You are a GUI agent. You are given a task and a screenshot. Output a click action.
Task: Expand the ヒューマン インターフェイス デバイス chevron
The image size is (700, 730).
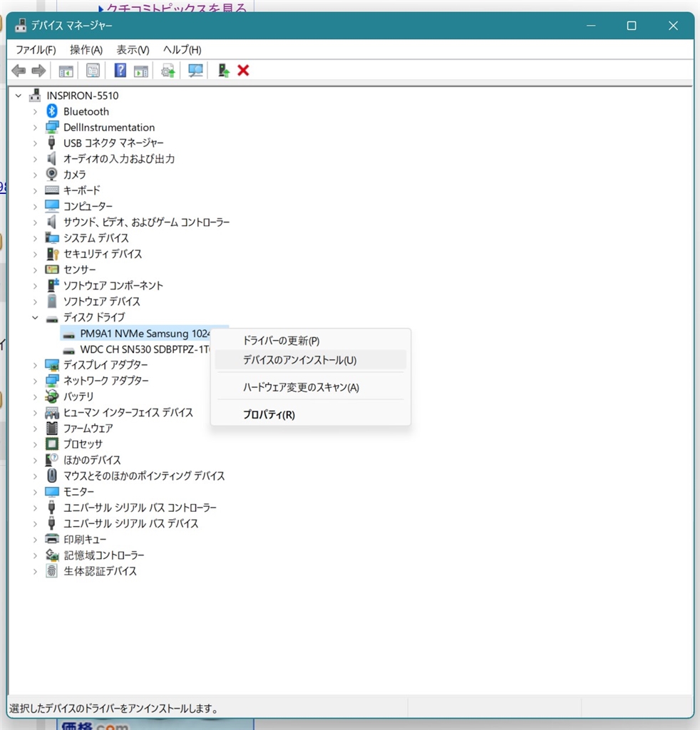[35, 413]
